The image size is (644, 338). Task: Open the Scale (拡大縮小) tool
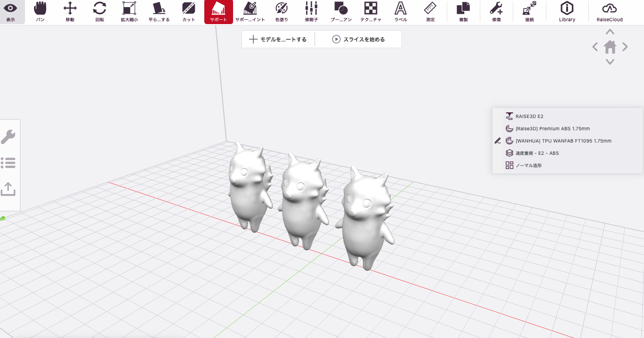(129, 11)
